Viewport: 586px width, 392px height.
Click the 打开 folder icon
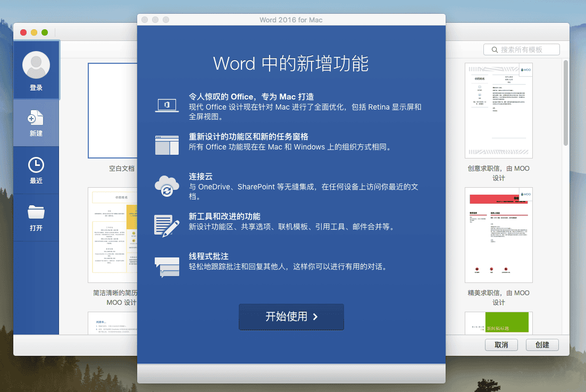point(36,212)
